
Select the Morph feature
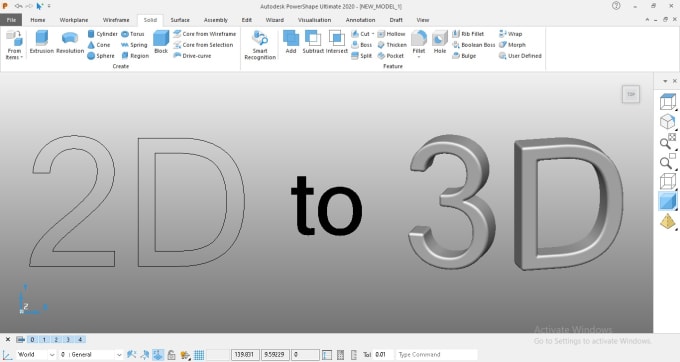512,45
